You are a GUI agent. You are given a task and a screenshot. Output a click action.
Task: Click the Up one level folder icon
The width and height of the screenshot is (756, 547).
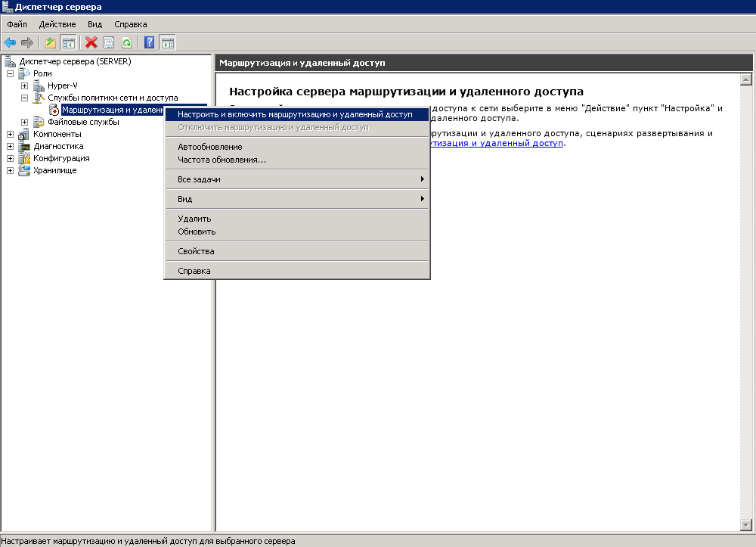[51, 43]
